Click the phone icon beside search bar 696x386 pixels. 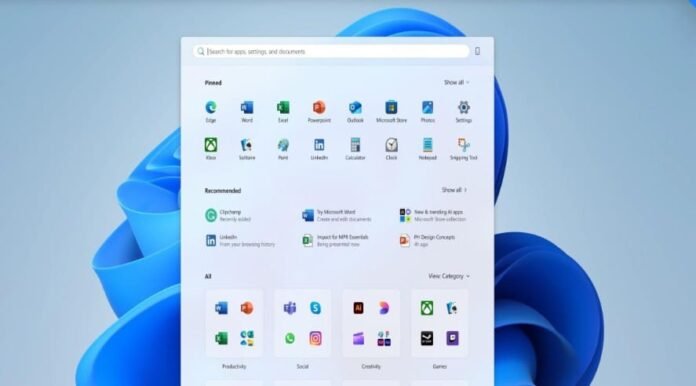[478, 51]
